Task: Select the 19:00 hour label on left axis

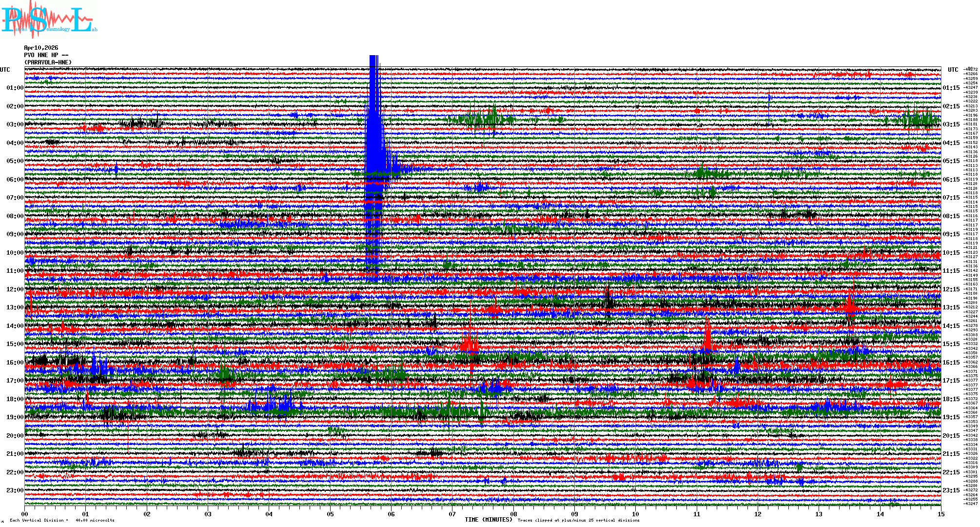Action: point(15,417)
